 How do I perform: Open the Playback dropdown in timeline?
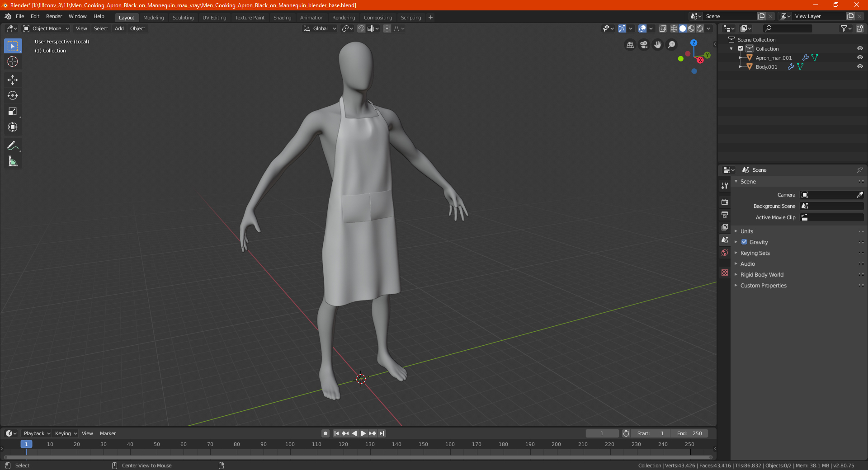click(37, 433)
